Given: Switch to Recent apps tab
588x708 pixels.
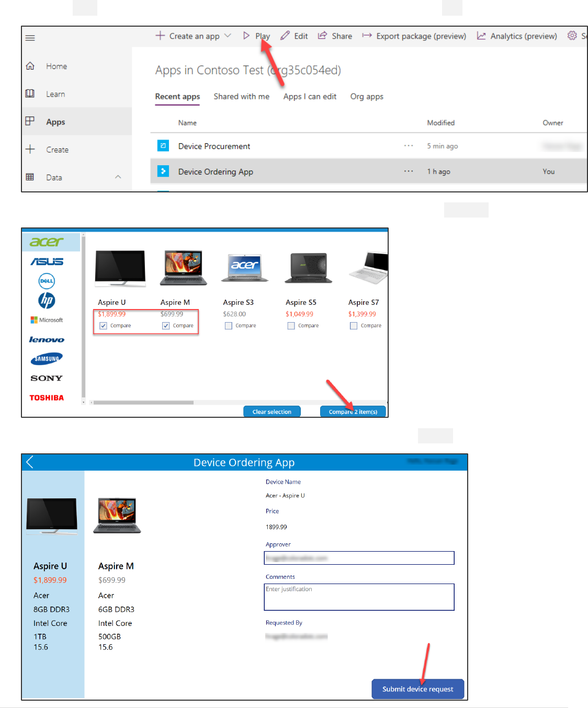Looking at the screenshot, I should (x=177, y=97).
